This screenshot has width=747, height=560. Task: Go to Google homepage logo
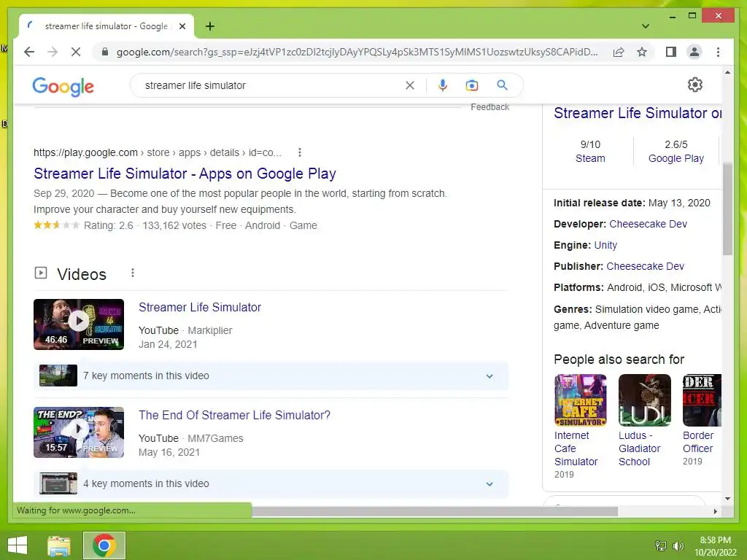click(63, 86)
